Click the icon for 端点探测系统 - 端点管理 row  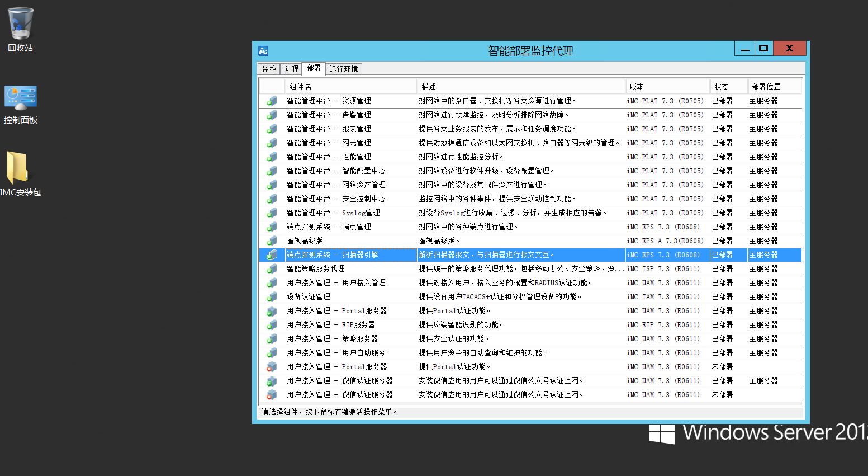[x=272, y=227]
